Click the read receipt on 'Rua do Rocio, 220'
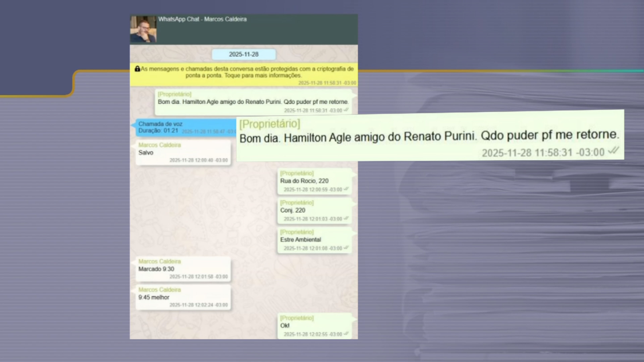The image size is (644, 362). click(346, 189)
